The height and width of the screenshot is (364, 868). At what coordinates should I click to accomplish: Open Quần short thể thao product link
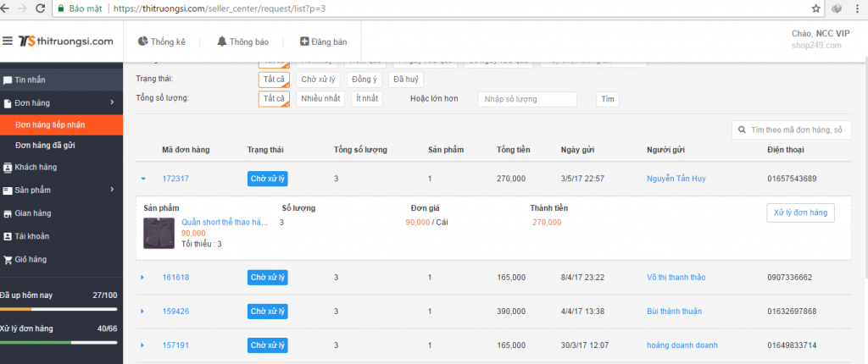point(225,223)
